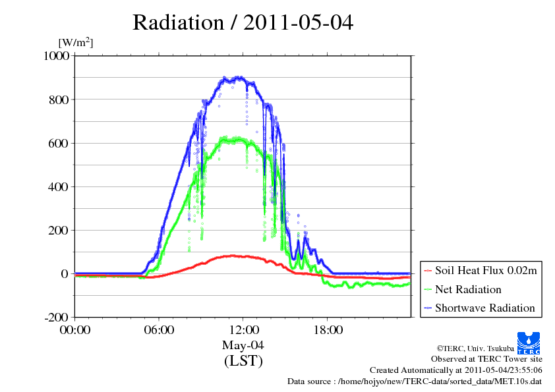Select the Shortwave Radiation legend label

coord(484,308)
